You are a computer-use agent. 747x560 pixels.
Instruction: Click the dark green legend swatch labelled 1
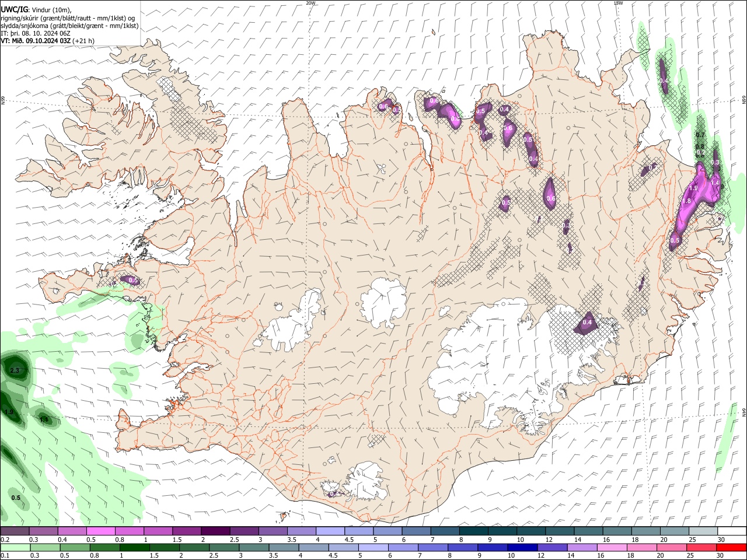pos(135,547)
